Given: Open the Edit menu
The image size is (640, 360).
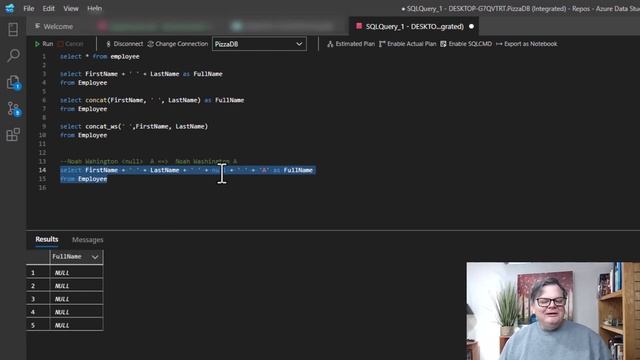Looking at the screenshot, I should coord(49,8).
